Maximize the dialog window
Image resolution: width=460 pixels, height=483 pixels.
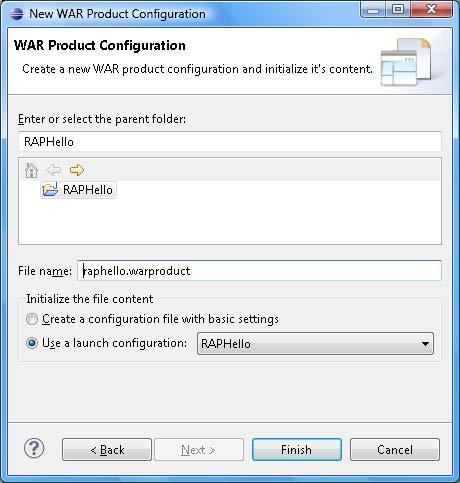pos(398,9)
